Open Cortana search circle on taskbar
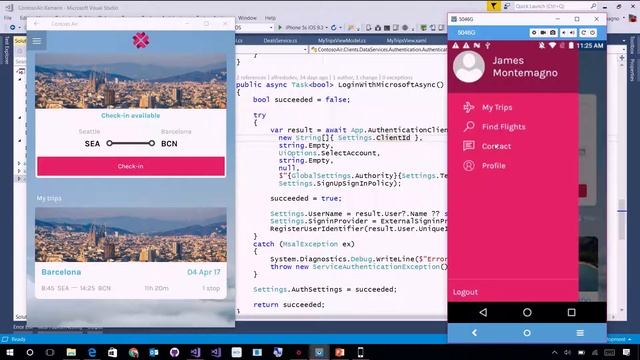This screenshot has height=360, width=640. (x=30, y=352)
